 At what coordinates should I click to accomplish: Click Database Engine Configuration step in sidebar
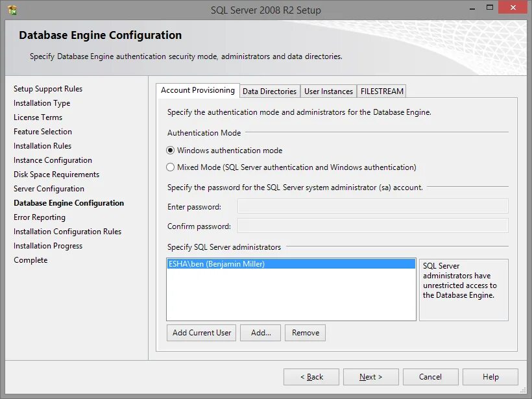[69, 203]
